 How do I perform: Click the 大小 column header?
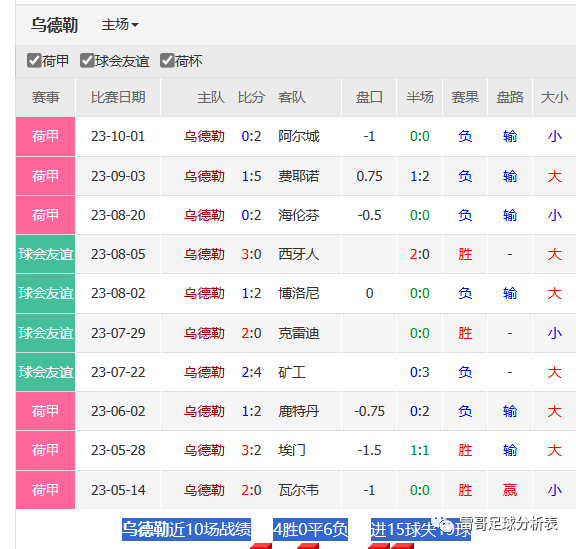click(x=554, y=97)
